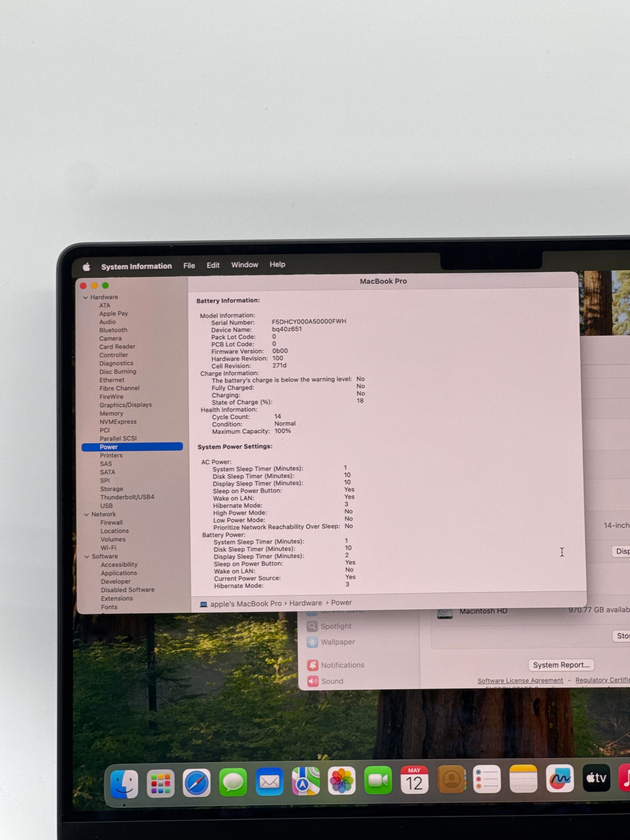
Task: Click the Cycle Count value 14
Action: pyautogui.click(x=278, y=417)
